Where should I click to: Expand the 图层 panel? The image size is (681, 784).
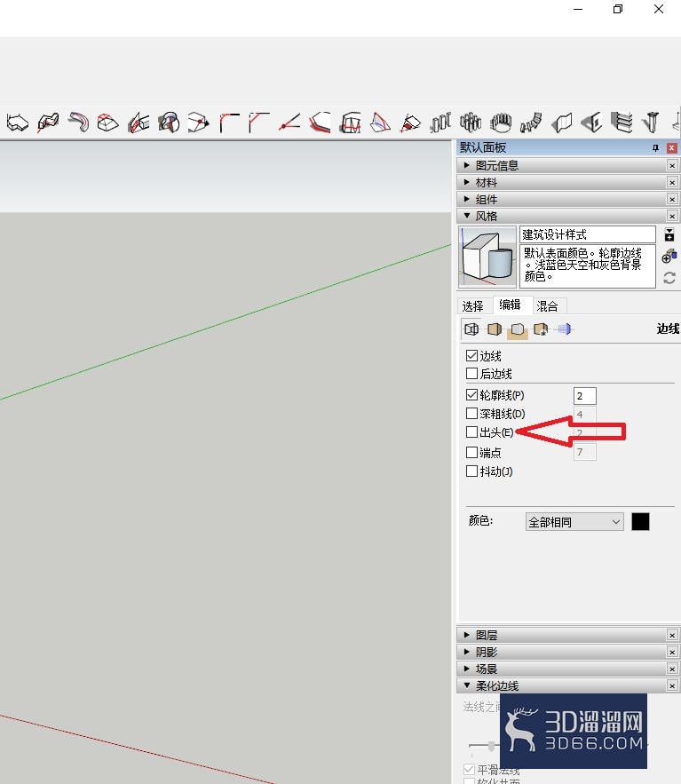pos(568,635)
